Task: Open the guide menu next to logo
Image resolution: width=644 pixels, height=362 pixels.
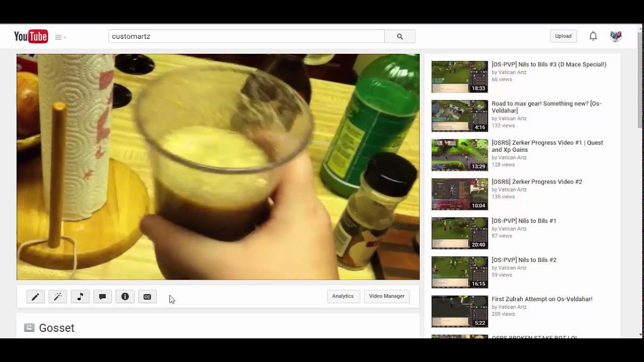Action: 60,37
